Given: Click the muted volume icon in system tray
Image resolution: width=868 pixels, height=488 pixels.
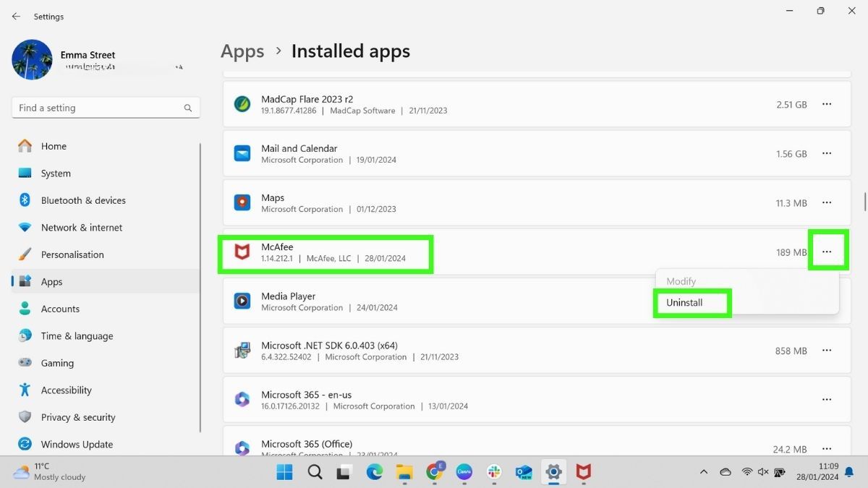Looking at the screenshot, I should [x=763, y=472].
